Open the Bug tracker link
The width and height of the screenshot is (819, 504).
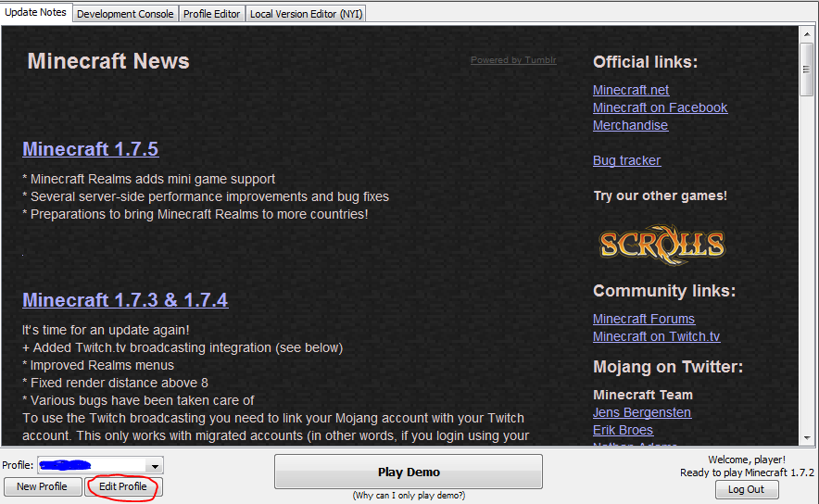click(x=627, y=161)
